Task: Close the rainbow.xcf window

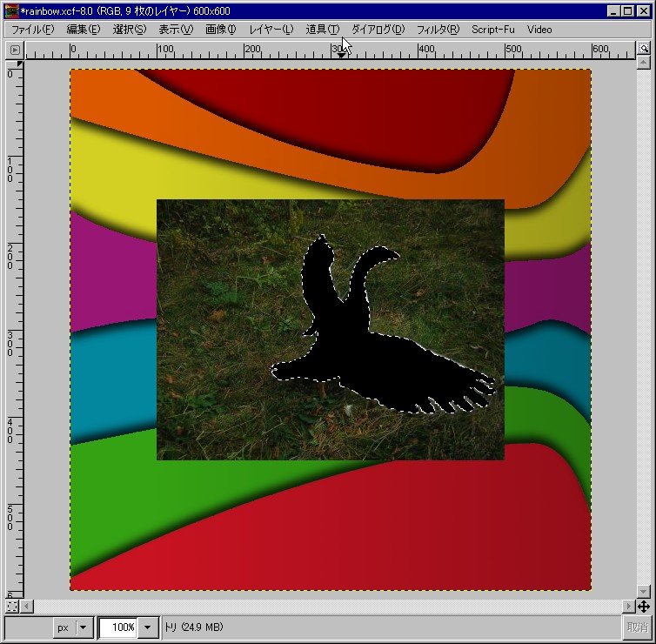Action: click(x=644, y=11)
